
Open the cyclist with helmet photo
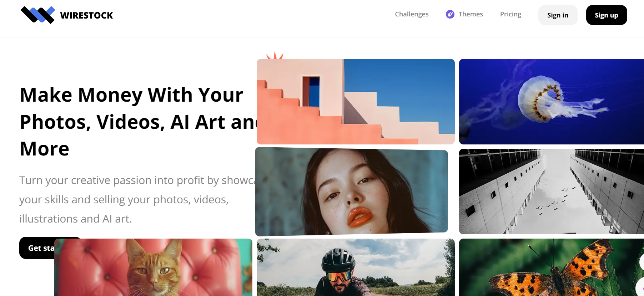356,267
